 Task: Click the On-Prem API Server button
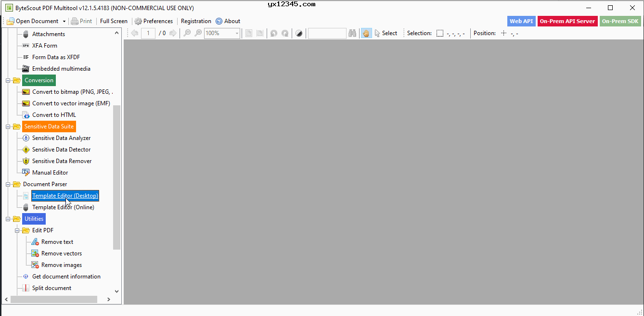tap(567, 21)
